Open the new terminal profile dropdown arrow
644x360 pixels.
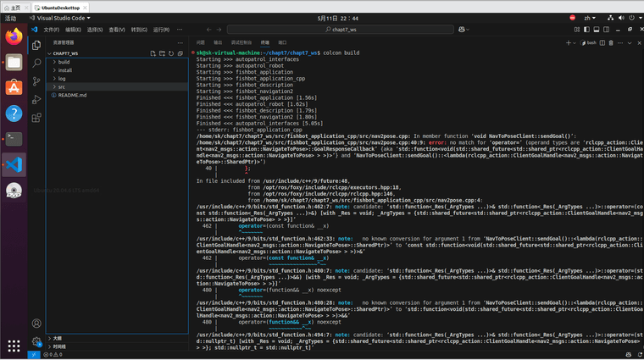[x=575, y=42]
